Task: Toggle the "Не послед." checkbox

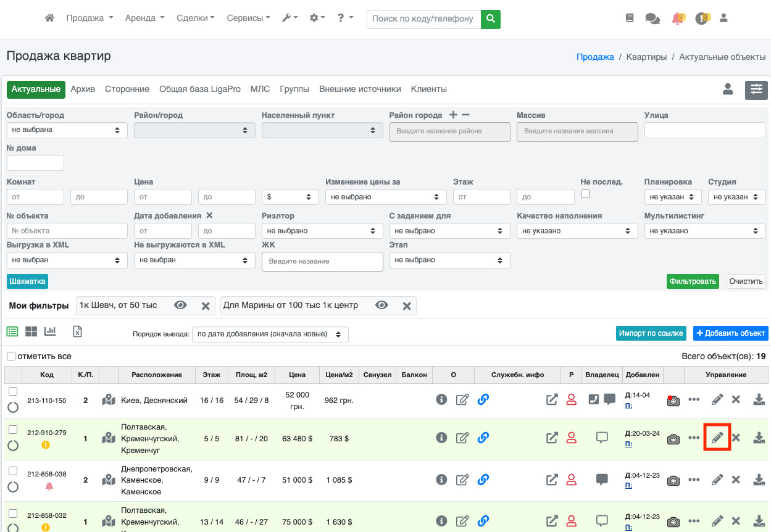Action: pos(585,194)
